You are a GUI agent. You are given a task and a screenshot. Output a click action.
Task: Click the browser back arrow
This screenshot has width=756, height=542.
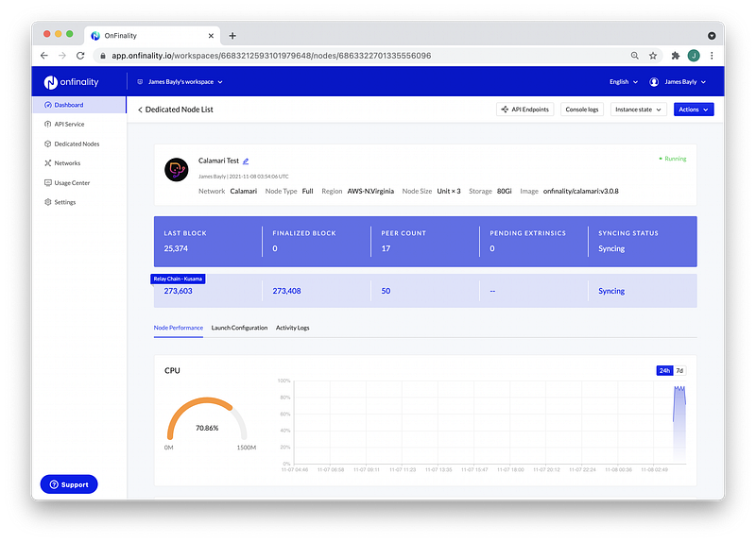(43, 56)
